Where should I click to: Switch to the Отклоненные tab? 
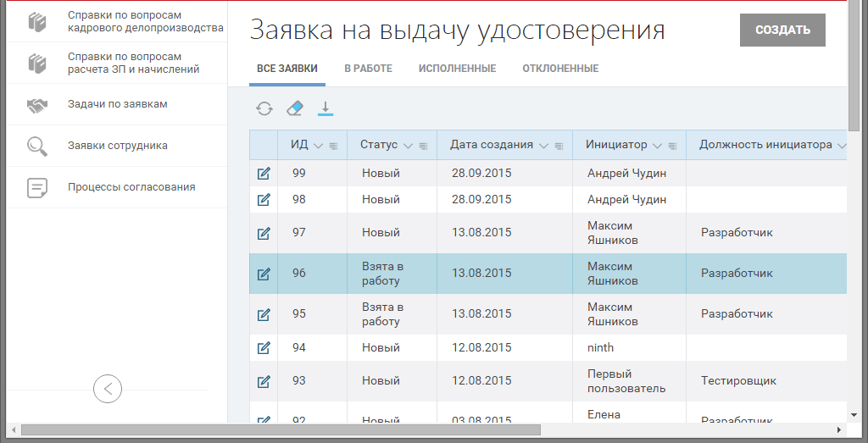point(560,69)
